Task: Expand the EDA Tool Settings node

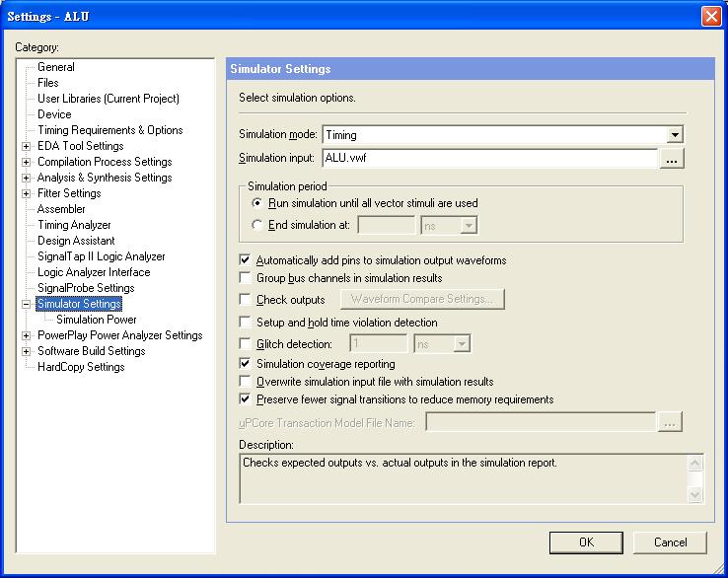Action: pos(27,146)
